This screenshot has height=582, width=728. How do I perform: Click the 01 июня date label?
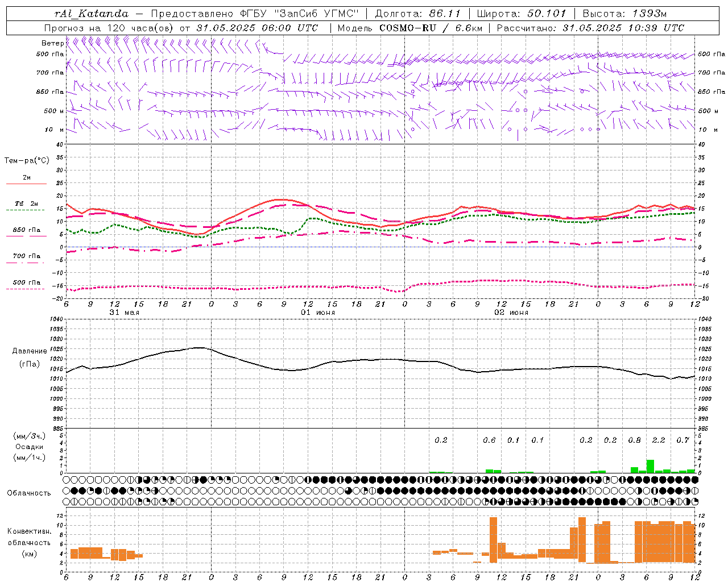click(x=318, y=313)
